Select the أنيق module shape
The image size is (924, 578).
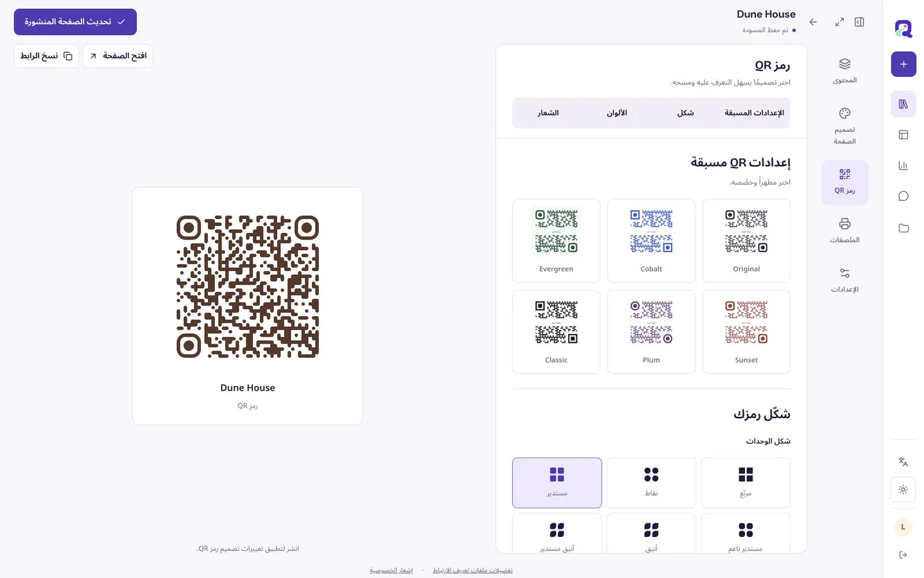651,533
